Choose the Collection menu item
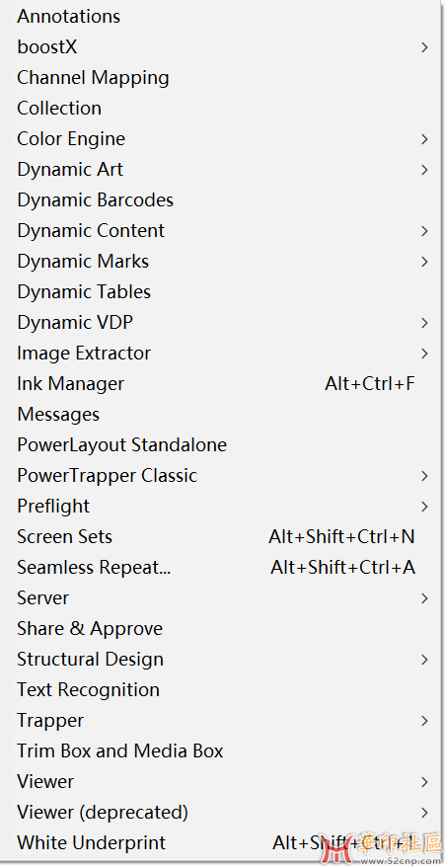Image resolution: width=445 pixels, height=868 pixels. pyautogui.click(x=221, y=109)
